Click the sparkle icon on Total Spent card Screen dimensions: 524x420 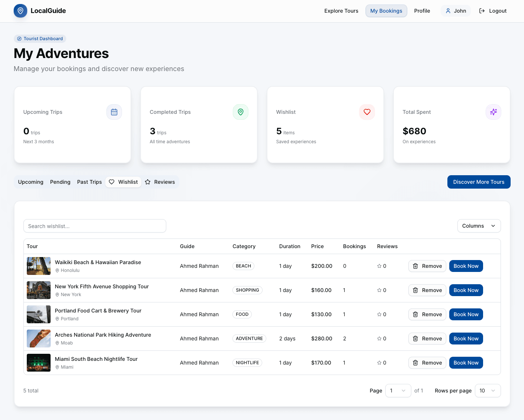coord(494,112)
